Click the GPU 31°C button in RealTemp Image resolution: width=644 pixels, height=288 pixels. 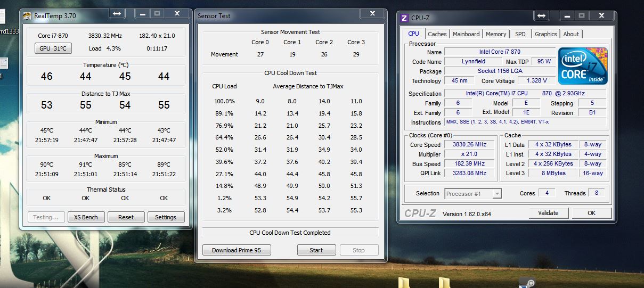[x=53, y=48]
